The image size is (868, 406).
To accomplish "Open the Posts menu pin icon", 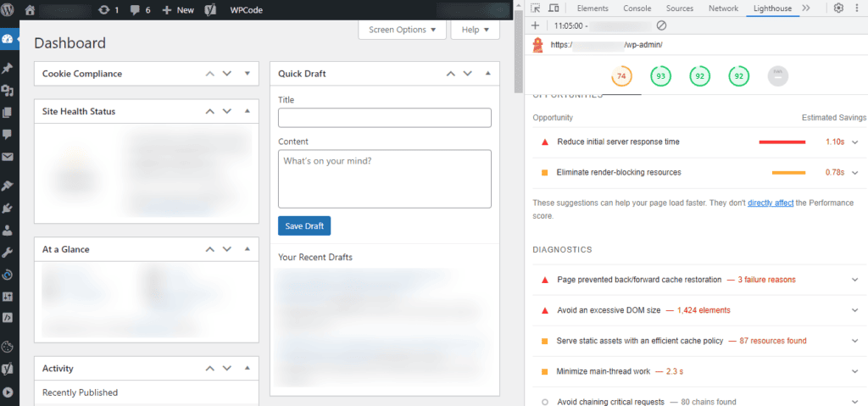I will pos(8,68).
